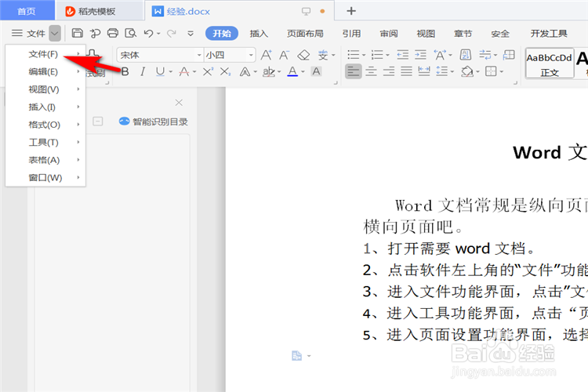588x392 pixels.
Task: Click the Show/hide paragraph marks icon
Action: 485,55
